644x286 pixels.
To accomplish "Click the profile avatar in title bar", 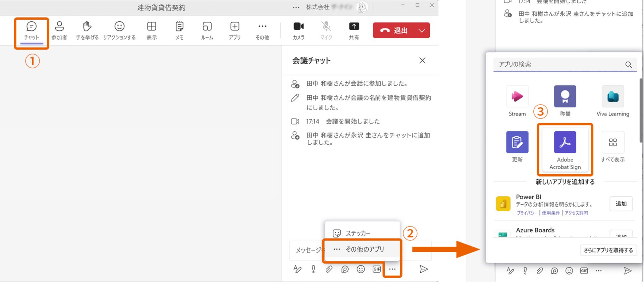I will click(362, 7).
